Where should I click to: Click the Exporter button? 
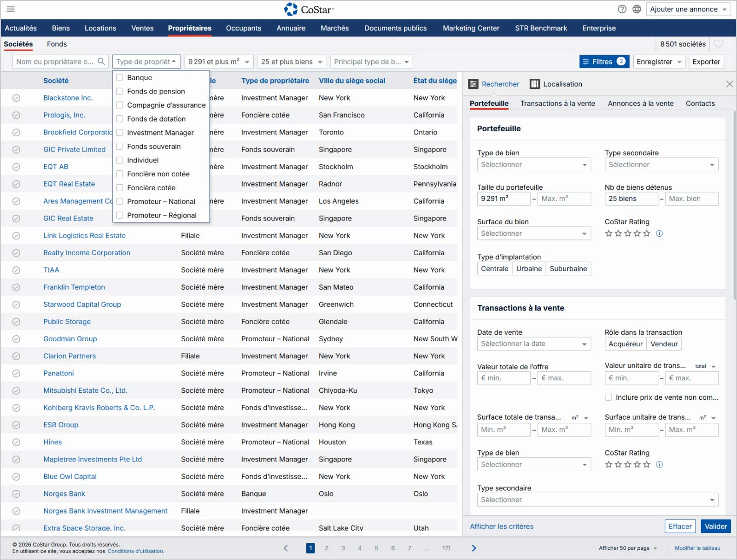[x=706, y=61]
